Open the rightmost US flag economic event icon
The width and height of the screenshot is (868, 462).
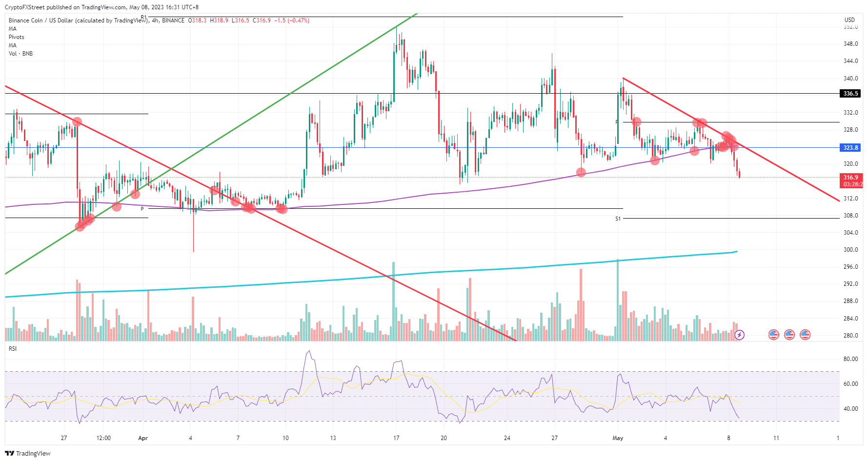click(805, 335)
